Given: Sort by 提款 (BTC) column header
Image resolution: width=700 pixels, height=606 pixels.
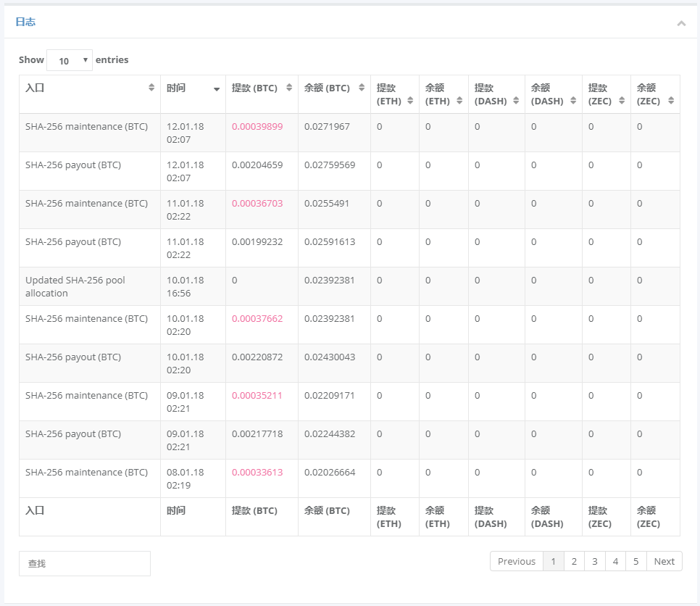Looking at the screenshot, I should point(262,94).
